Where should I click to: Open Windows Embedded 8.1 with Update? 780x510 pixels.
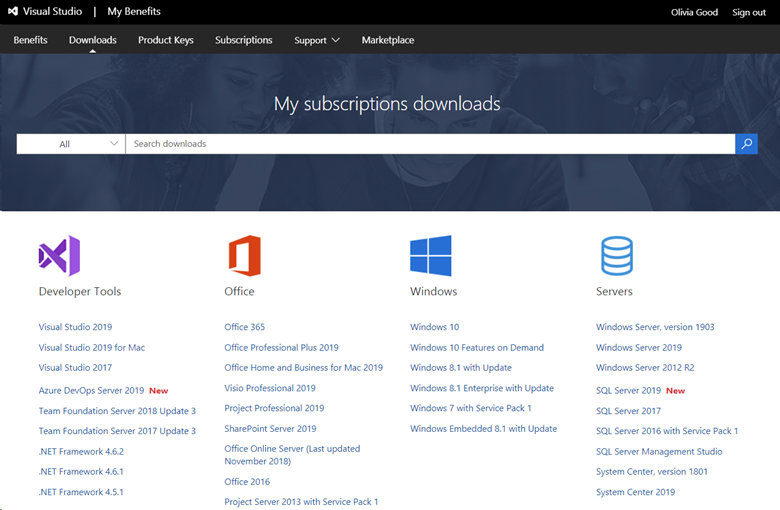(x=484, y=428)
